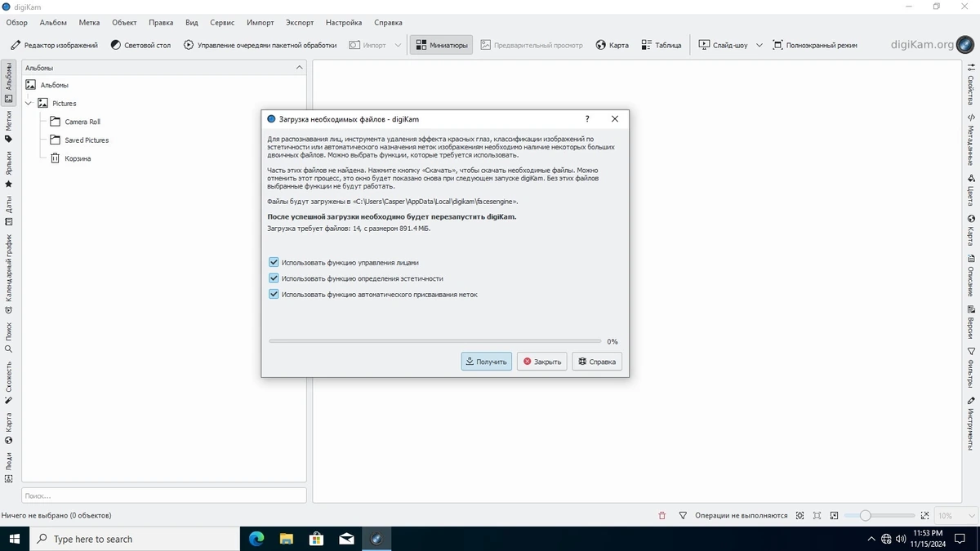
Task: Open the Обзор menu
Action: tap(16, 22)
